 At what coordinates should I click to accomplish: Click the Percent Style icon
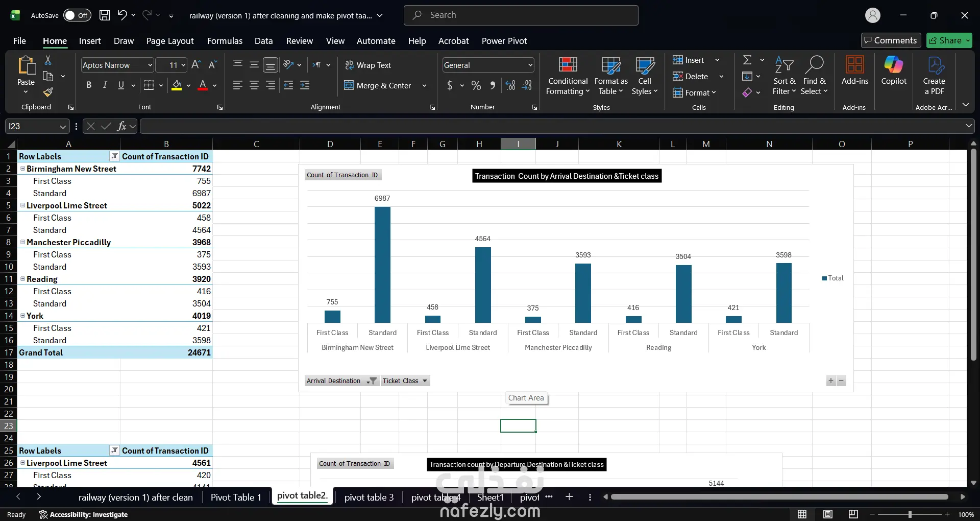pos(476,85)
